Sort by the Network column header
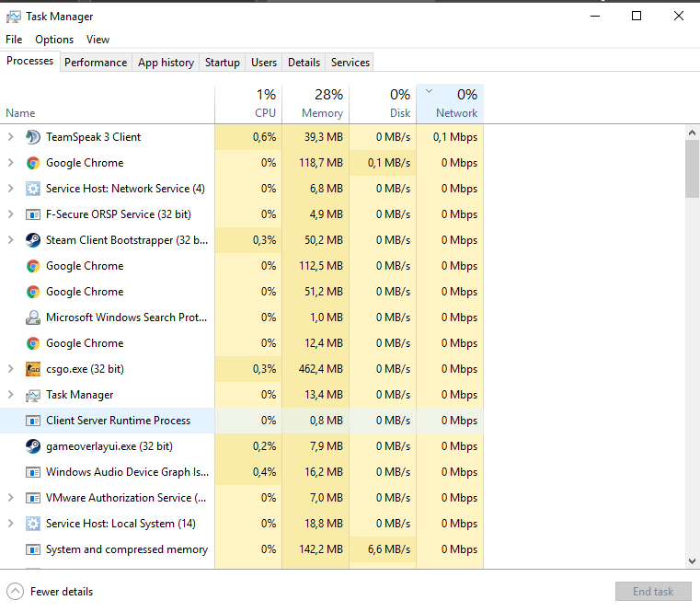 click(x=450, y=104)
